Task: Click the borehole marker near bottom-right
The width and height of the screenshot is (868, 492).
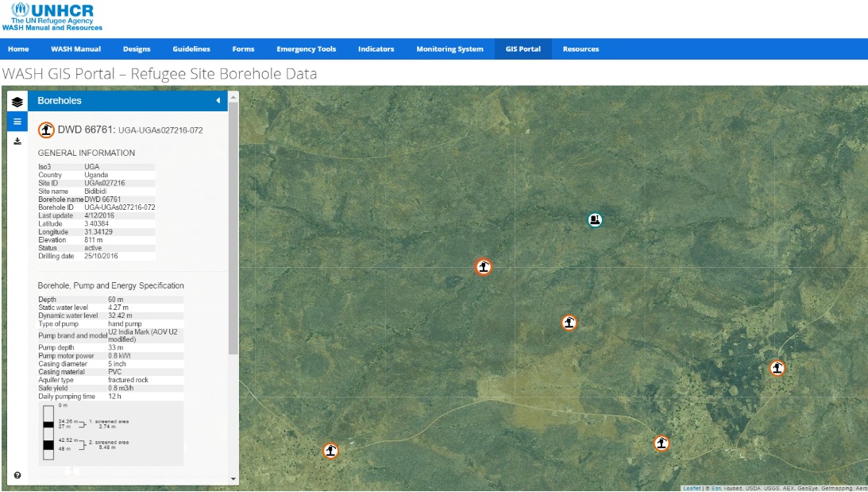Action: tap(662, 444)
